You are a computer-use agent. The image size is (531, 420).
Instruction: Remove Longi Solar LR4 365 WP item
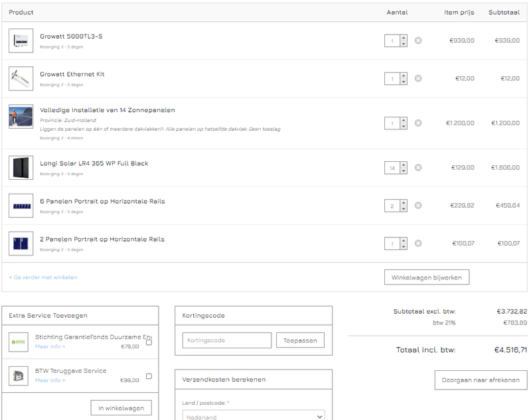point(418,168)
